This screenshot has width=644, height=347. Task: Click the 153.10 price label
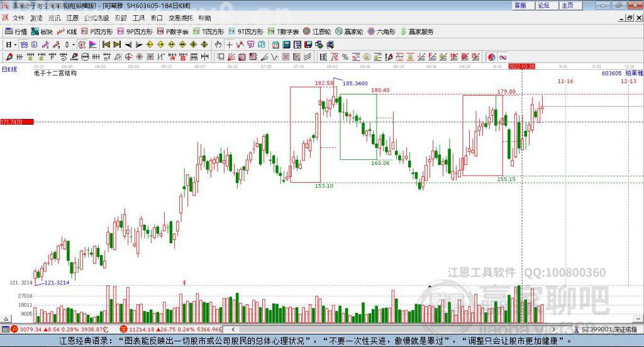[324, 186]
